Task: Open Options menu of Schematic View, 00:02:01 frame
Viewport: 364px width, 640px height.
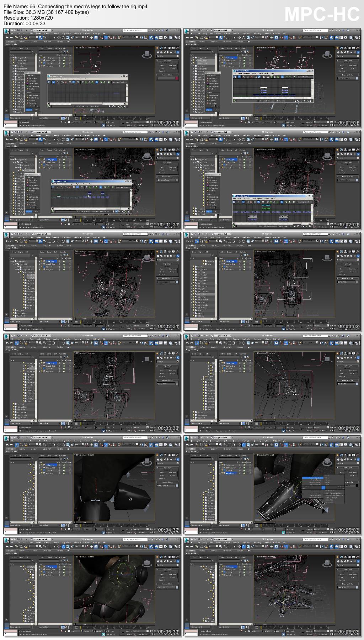Action: click(x=259, y=199)
